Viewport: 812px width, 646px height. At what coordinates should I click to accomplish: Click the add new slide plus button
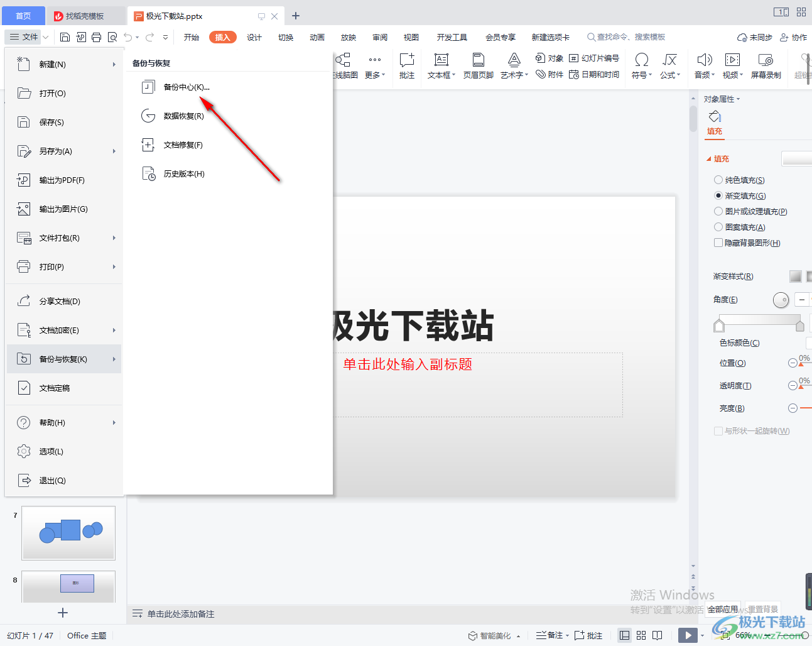coord(62,613)
